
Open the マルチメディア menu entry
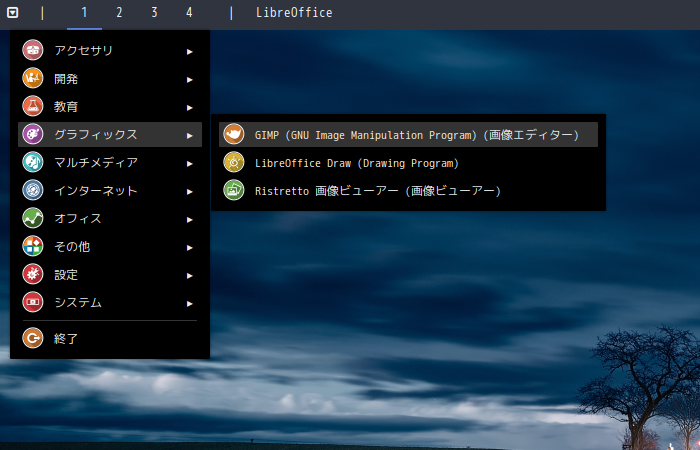point(110,162)
